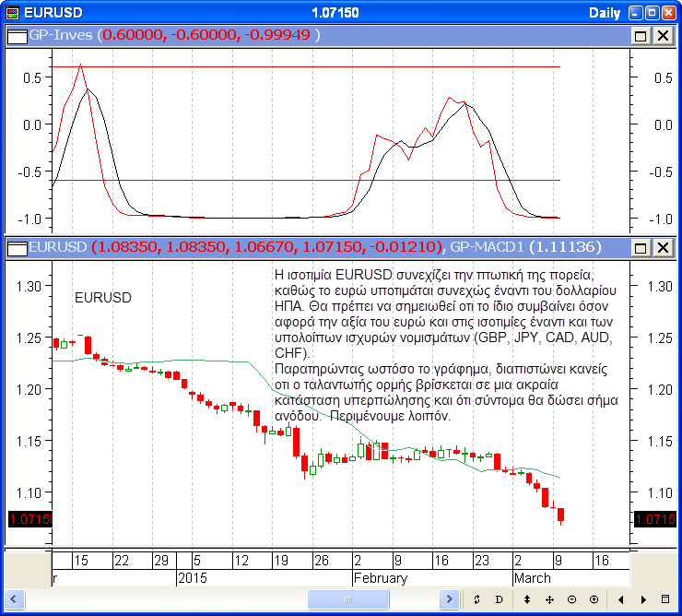The image size is (682, 616).
Task: Click the 'EURUSD' label inside the price chart
Action: pyautogui.click(x=103, y=298)
